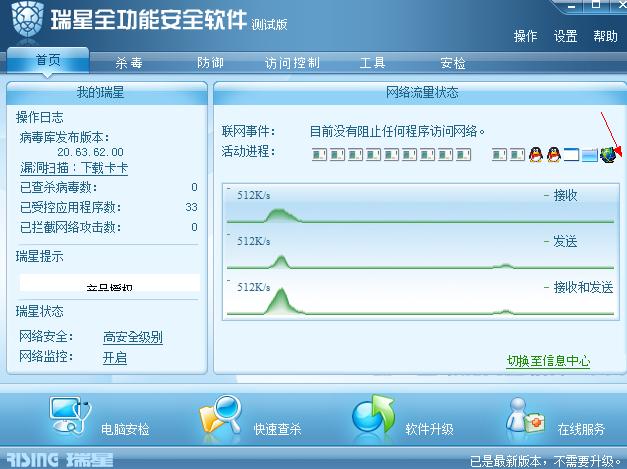Start 快速查杀 quick scan icon
This screenshot has width=627, height=469.
pyautogui.click(x=221, y=415)
